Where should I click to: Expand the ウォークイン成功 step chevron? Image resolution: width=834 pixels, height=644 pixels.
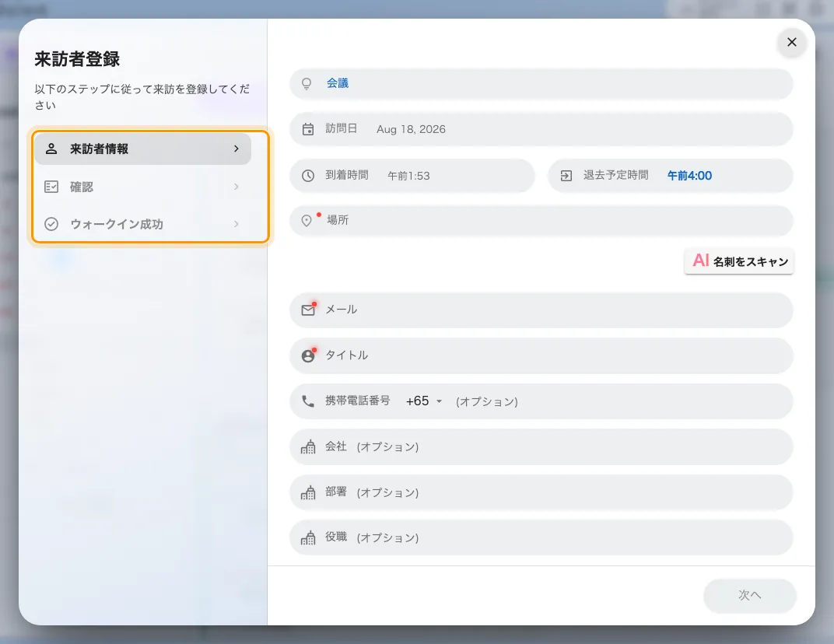click(x=237, y=224)
